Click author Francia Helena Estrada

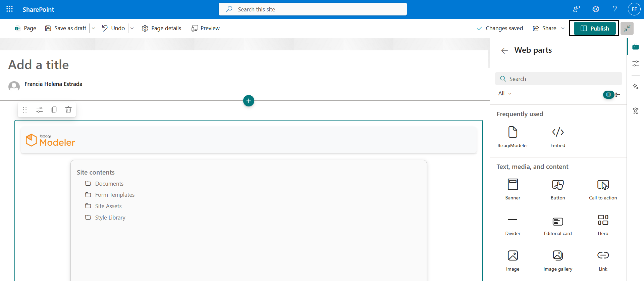pyautogui.click(x=53, y=84)
